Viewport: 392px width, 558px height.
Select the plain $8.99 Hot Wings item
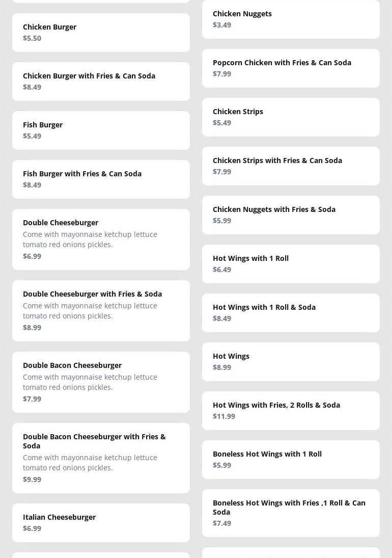pos(291,361)
